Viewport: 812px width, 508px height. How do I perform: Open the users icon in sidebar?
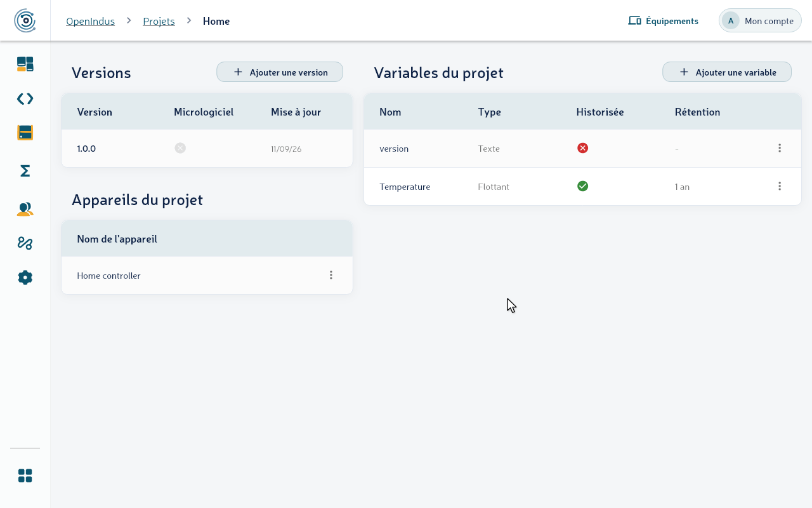point(25,209)
